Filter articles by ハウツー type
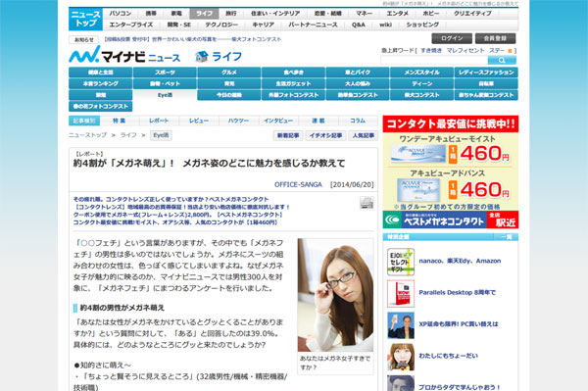This screenshot has height=391, width=588. (x=238, y=121)
